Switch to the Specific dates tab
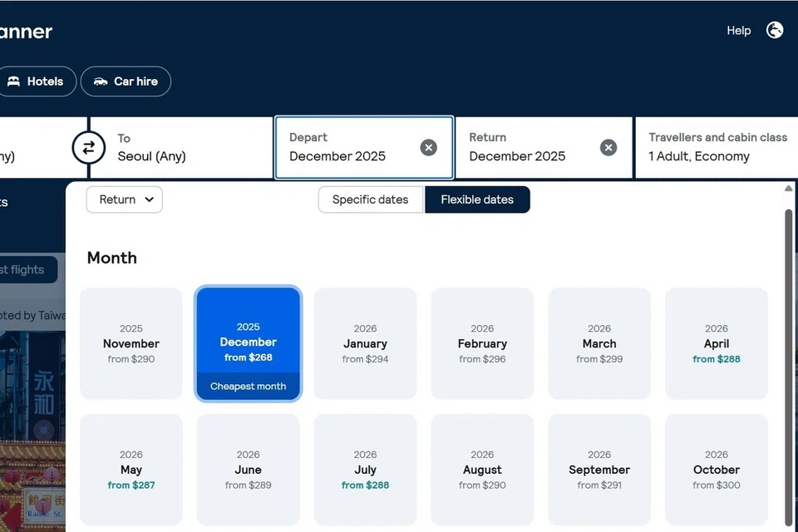This screenshot has width=798, height=532. (x=370, y=199)
